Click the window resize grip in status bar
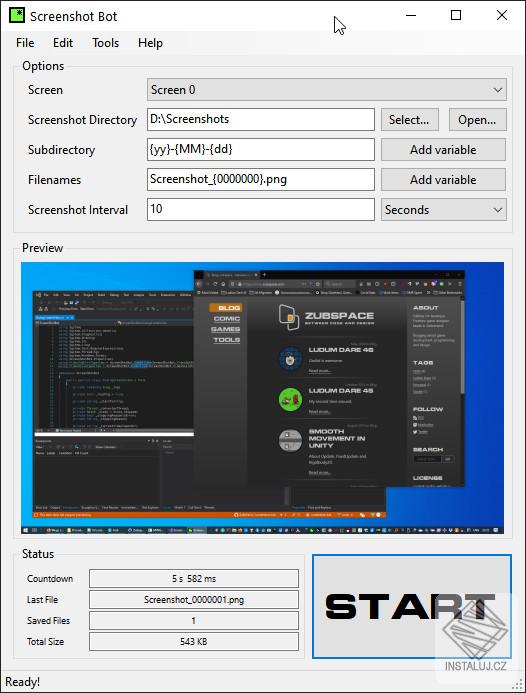Viewport: 526px width, 693px height. pyautogui.click(x=517, y=684)
